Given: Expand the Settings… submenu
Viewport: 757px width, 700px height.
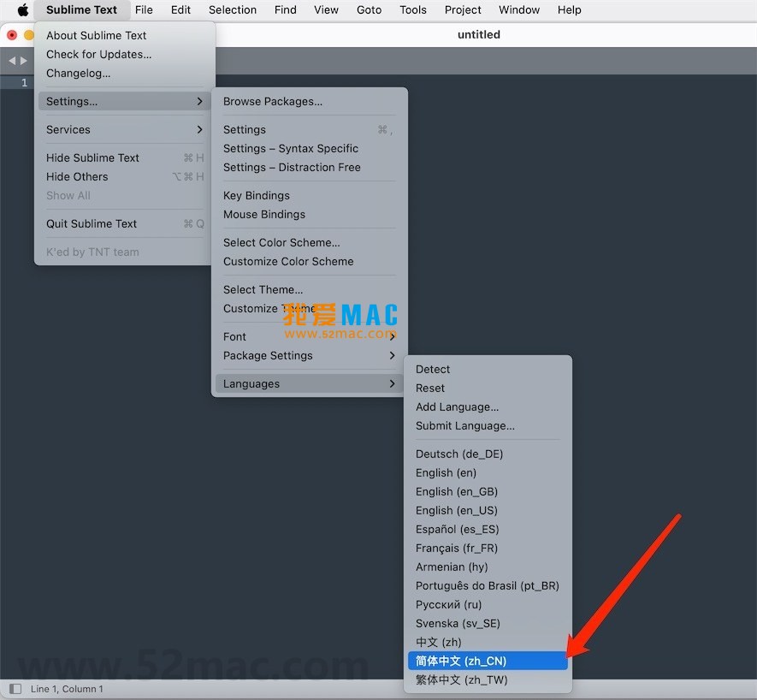Looking at the screenshot, I should tap(125, 102).
